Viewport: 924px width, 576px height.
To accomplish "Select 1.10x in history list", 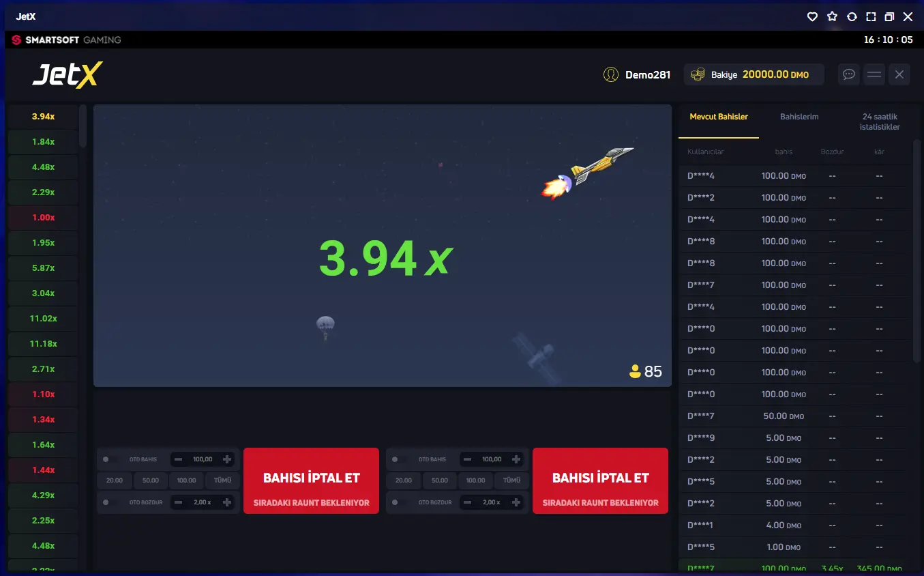I will [43, 394].
